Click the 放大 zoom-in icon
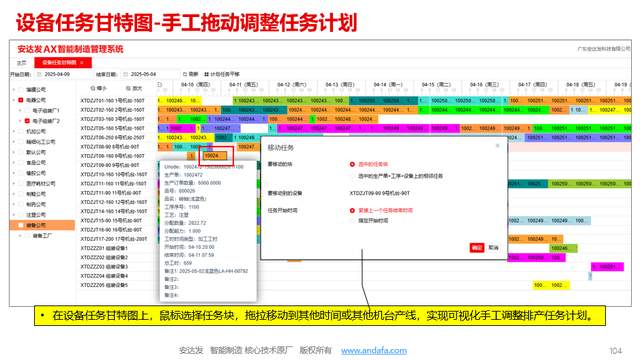Image resolution: width=640 pixels, height=360 pixels. click(x=128, y=89)
